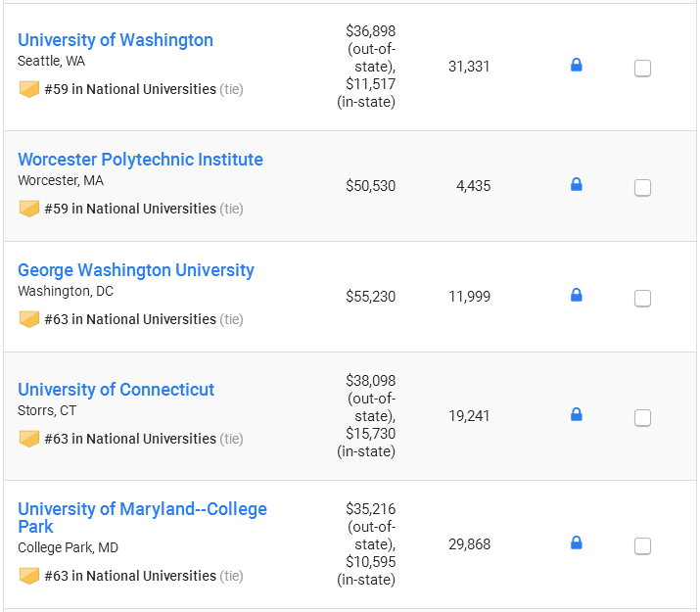700x612 pixels.
Task: Click the rank badge icon for University of Connecticut
Action: click(x=29, y=439)
